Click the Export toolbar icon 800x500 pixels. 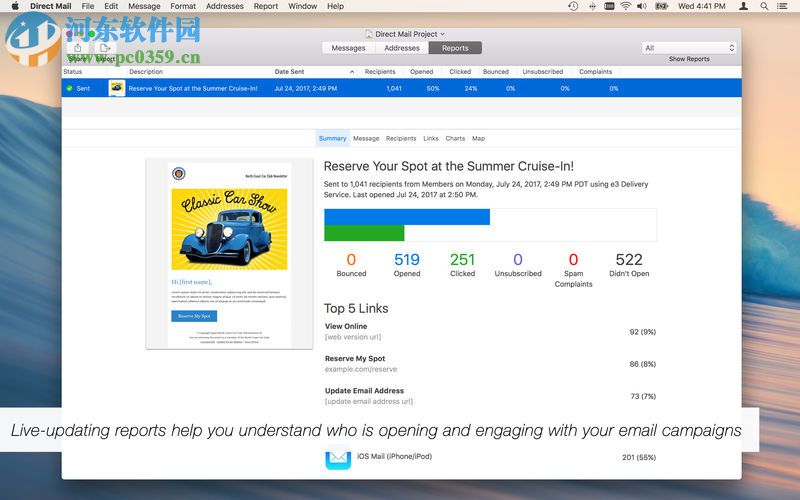(x=105, y=47)
